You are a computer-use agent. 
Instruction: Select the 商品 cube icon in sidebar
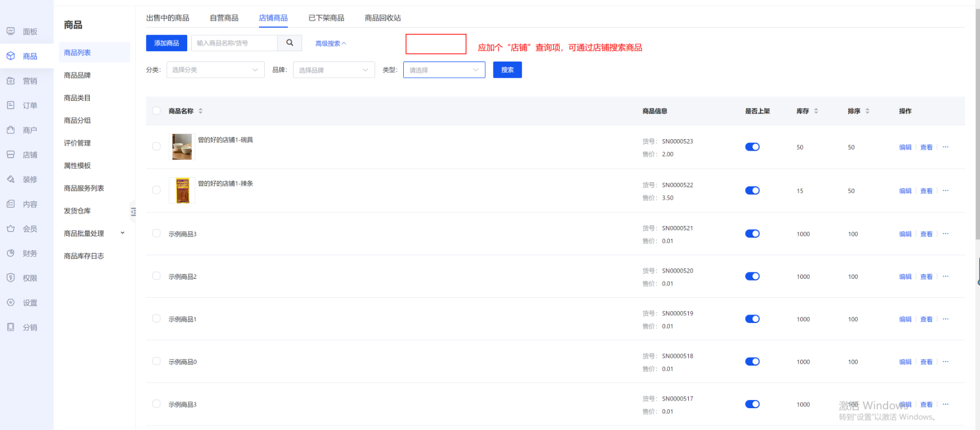(x=11, y=56)
